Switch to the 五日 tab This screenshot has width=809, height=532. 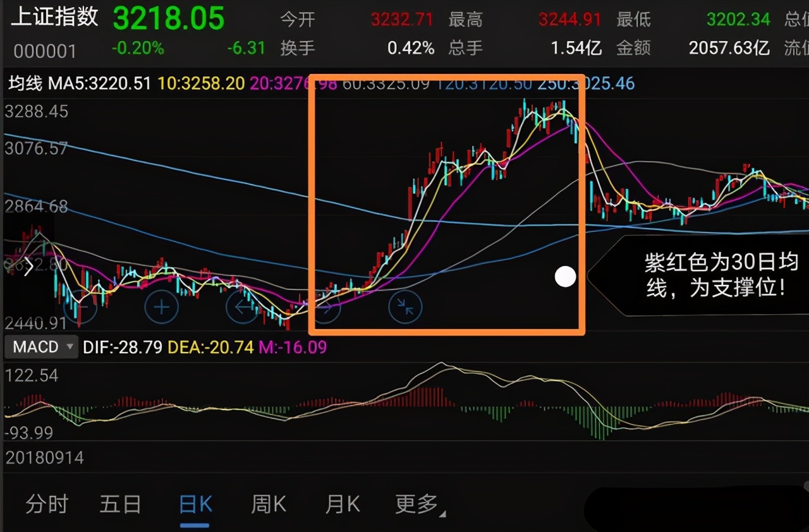click(120, 504)
